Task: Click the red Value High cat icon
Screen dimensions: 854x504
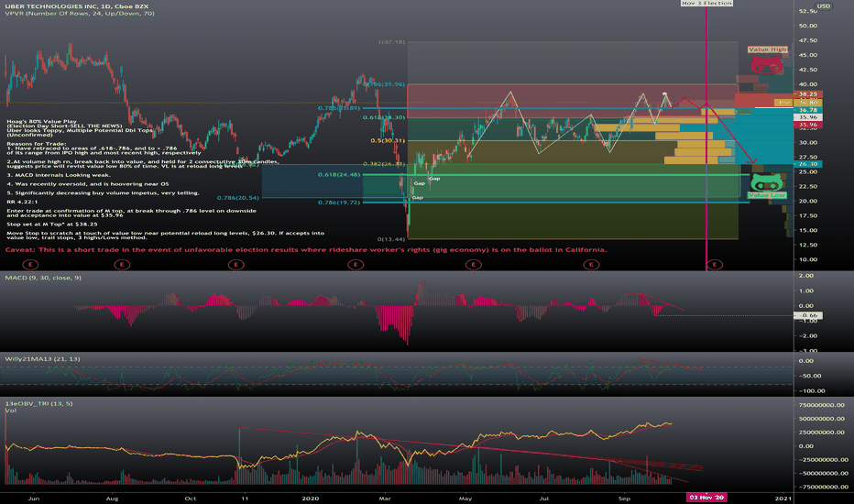Action: click(766, 65)
